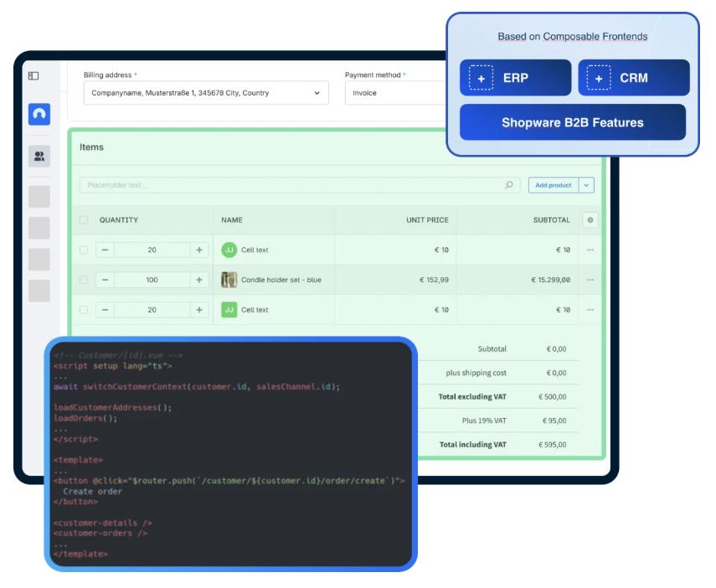Click the Shopware B2B Features button
Image resolution: width=716 pixels, height=588 pixels.
coord(572,122)
